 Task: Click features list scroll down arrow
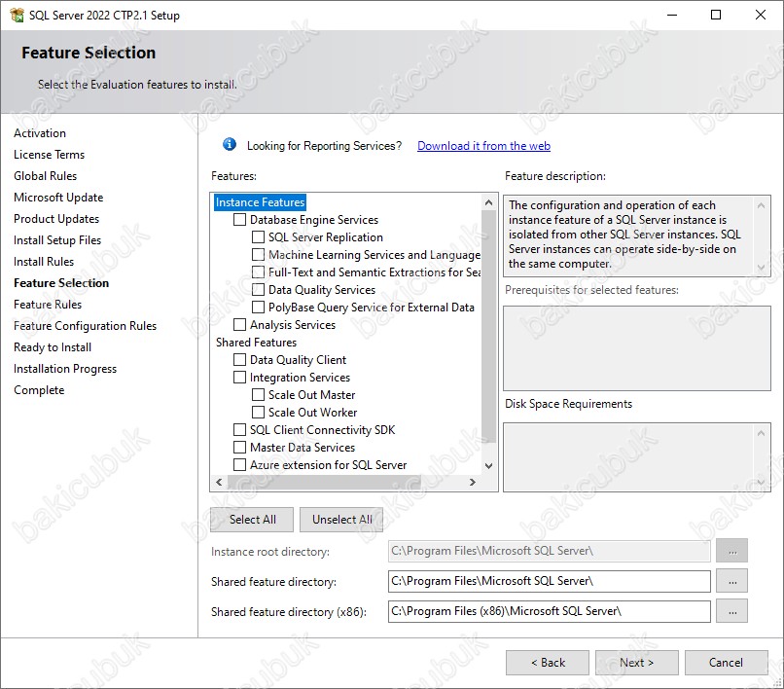[x=489, y=465]
